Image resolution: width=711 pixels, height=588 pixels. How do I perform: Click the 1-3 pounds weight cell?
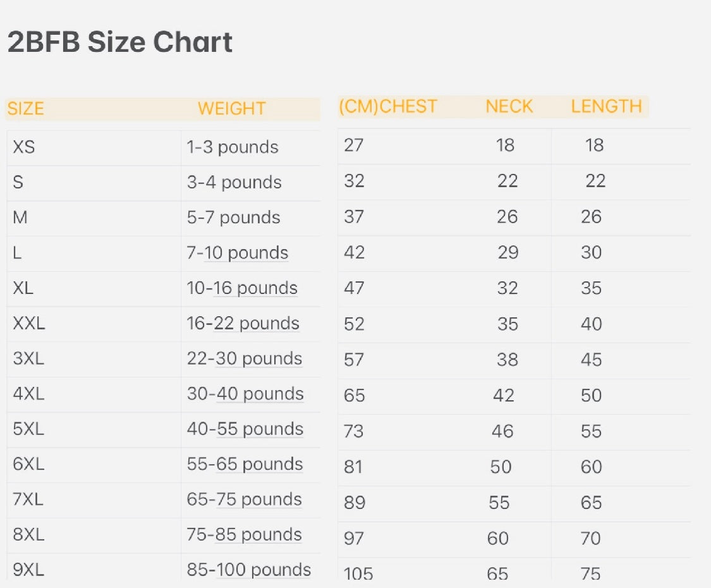pyautogui.click(x=233, y=147)
